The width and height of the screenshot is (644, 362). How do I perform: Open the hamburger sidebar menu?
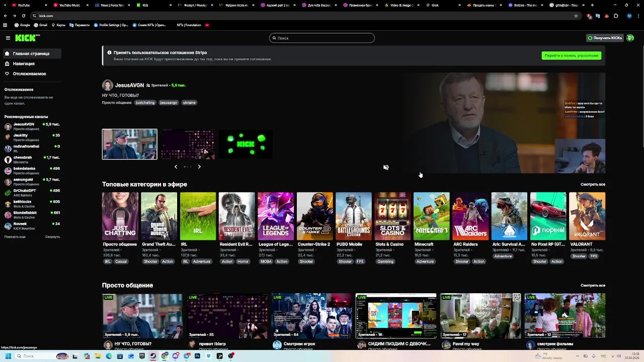(x=8, y=38)
